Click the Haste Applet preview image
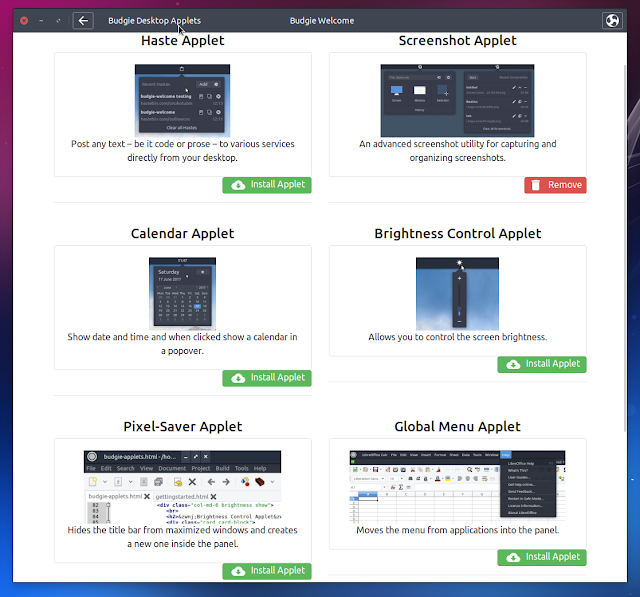This screenshot has height=597, width=640. click(182, 100)
